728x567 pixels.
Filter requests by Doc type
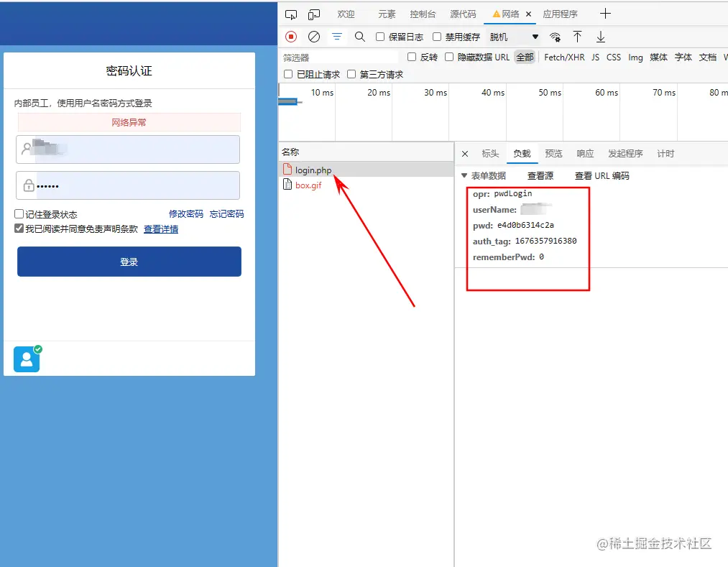point(708,57)
